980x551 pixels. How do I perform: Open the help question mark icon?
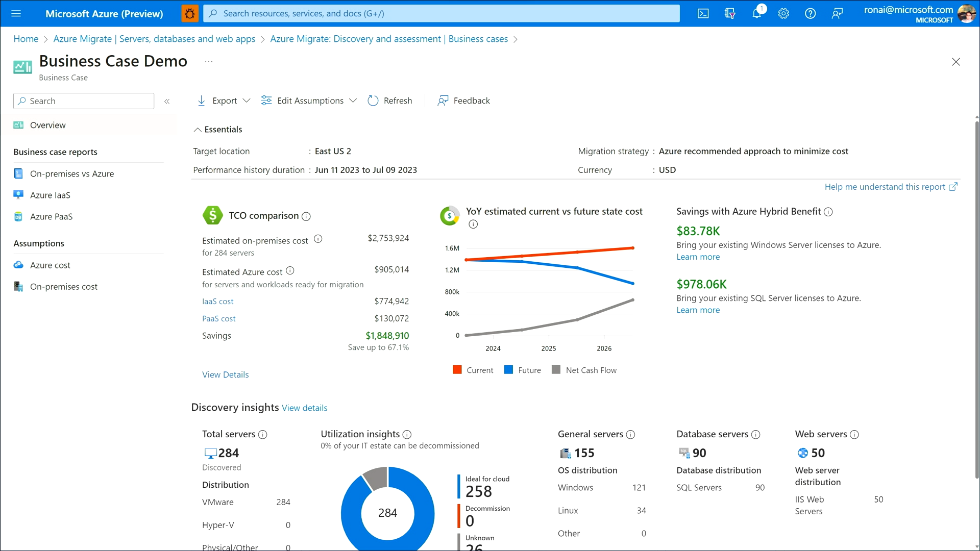pyautogui.click(x=810, y=14)
